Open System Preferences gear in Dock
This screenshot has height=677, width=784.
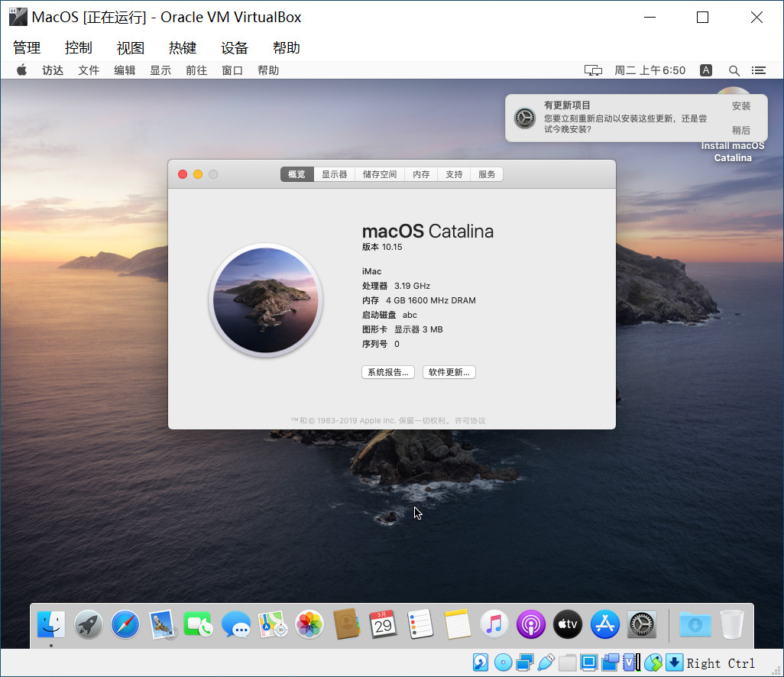pyautogui.click(x=642, y=624)
